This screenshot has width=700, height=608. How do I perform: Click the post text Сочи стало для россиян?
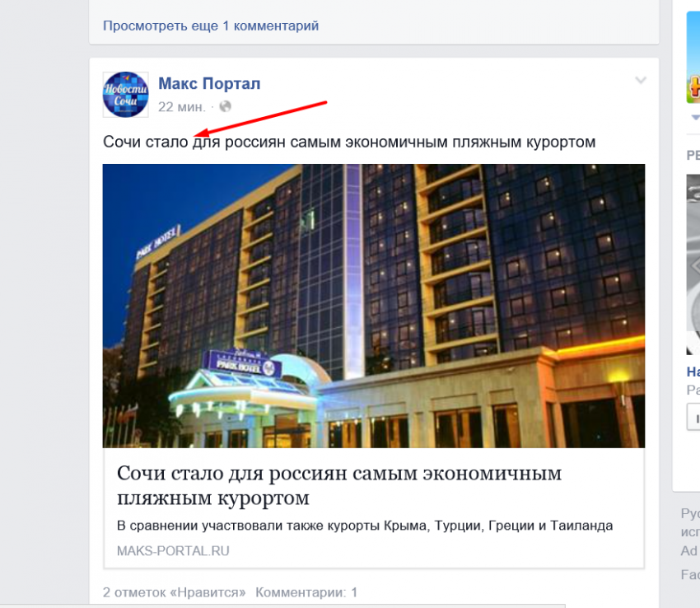[x=349, y=142]
